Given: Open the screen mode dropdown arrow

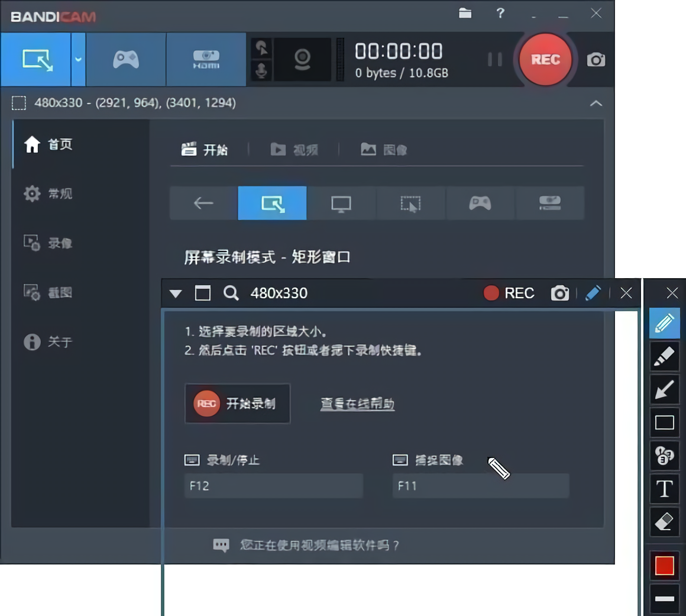Looking at the screenshot, I should pyautogui.click(x=78, y=60).
